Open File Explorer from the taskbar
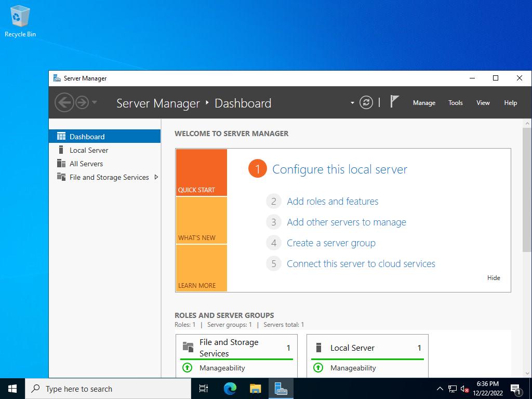This screenshot has height=399, width=532. click(256, 389)
